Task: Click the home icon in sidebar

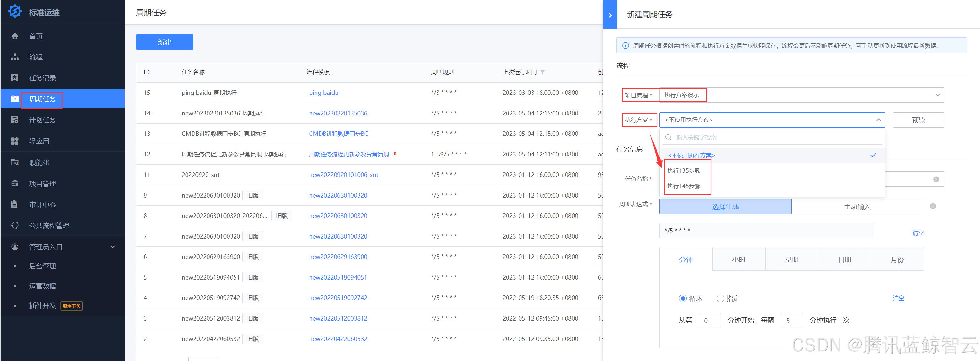Action: point(15,36)
